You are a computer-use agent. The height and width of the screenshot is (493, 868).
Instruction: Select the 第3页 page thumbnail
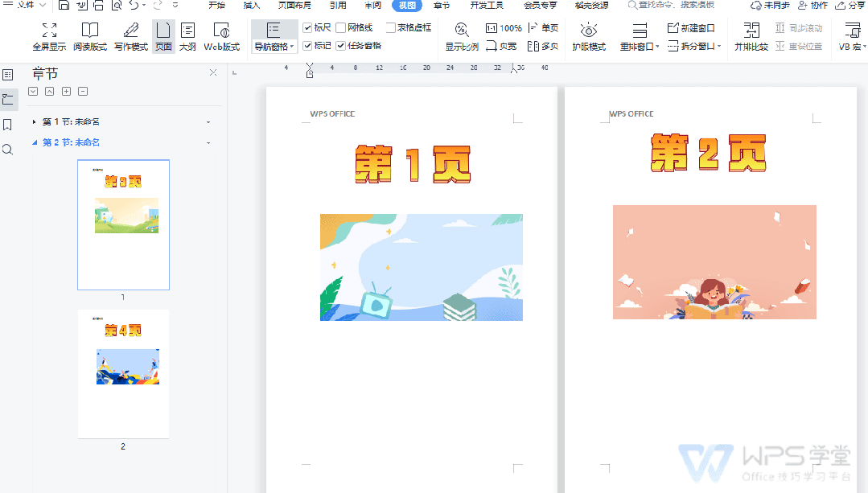click(x=123, y=224)
